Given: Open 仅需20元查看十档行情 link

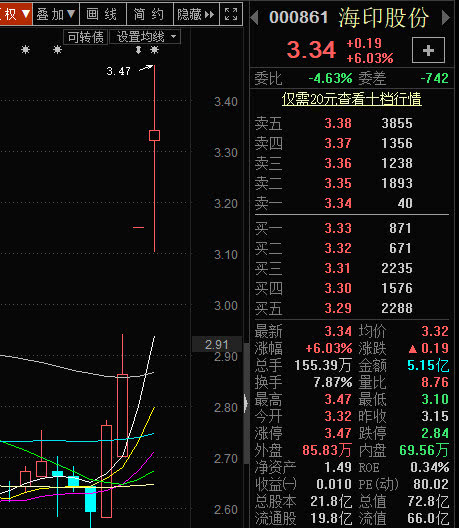Looking at the screenshot, I should pyautogui.click(x=351, y=99).
